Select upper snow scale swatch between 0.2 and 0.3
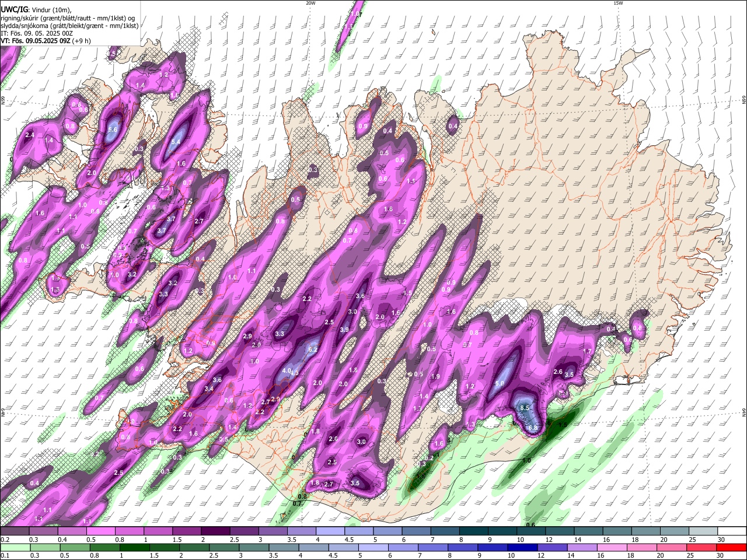Screen dimensions: 747x560 [x=15, y=531]
